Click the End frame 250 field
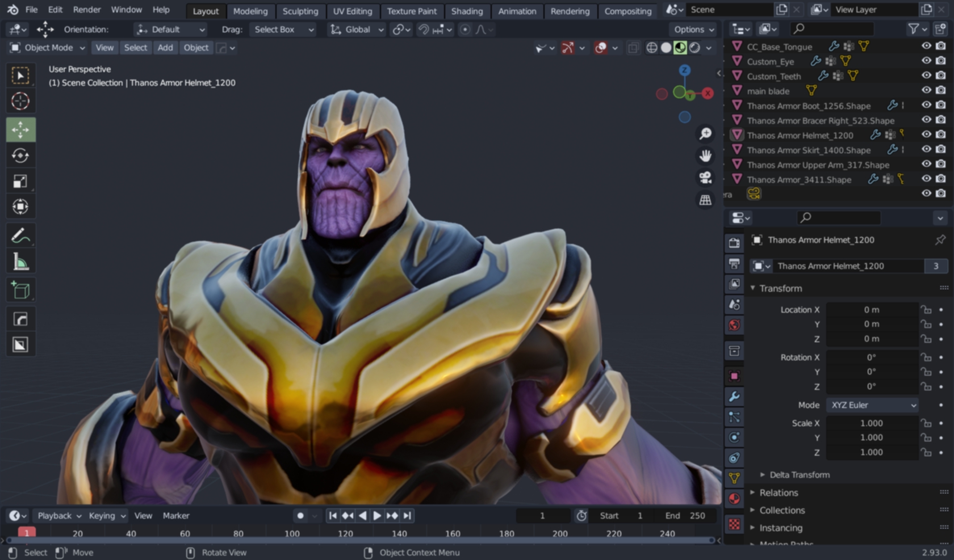The height and width of the screenshot is (560, 954). 685,516
